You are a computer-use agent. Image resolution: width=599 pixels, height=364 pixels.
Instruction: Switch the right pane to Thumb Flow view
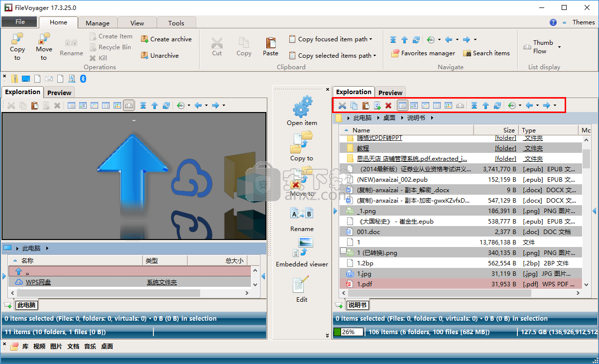click(x=460, y=105)
